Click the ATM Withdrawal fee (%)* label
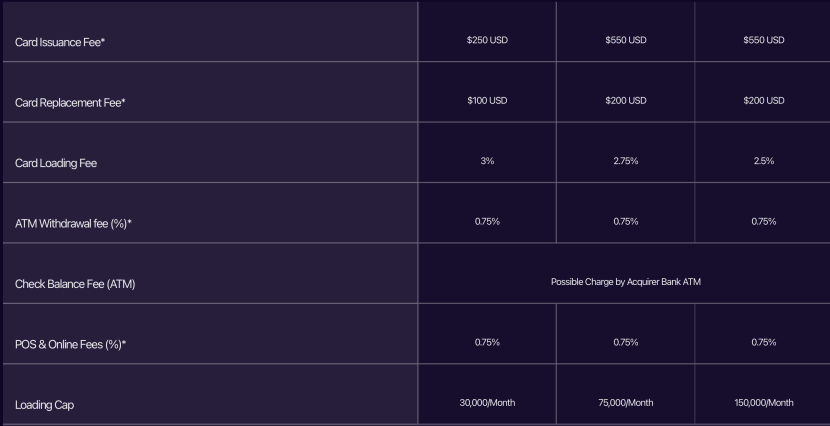This screenshot has width=830, height=426. pyautogui.click(x=73, y=223)
